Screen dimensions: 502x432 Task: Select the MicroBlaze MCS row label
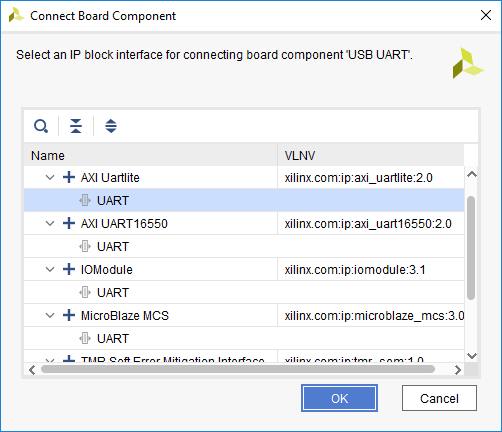click(x=125, y=316)
